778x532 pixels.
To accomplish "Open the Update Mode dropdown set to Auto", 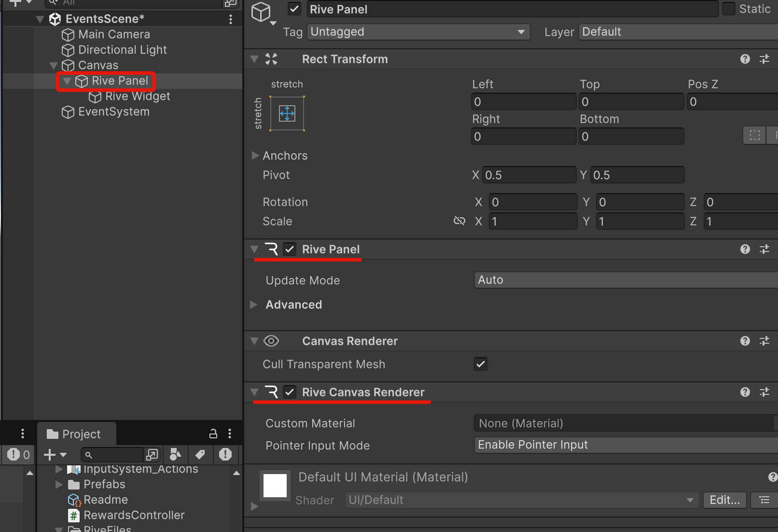I will [x=626, y=280].
